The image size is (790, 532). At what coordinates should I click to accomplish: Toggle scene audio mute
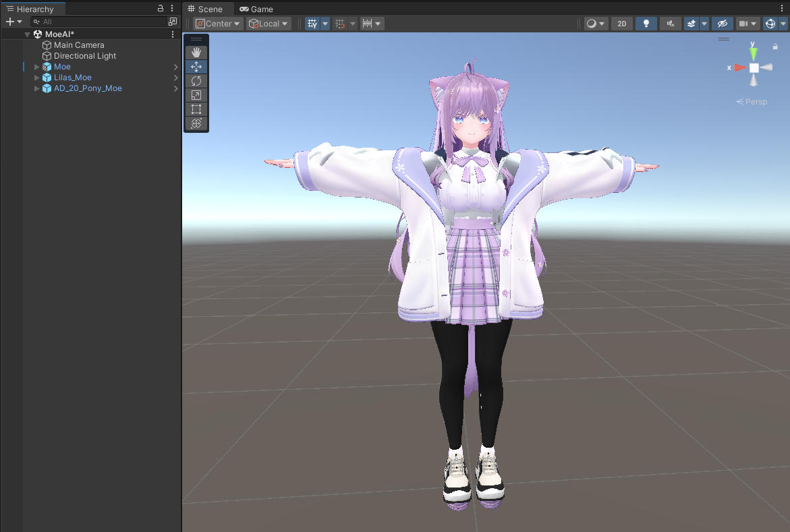(670, 24)
